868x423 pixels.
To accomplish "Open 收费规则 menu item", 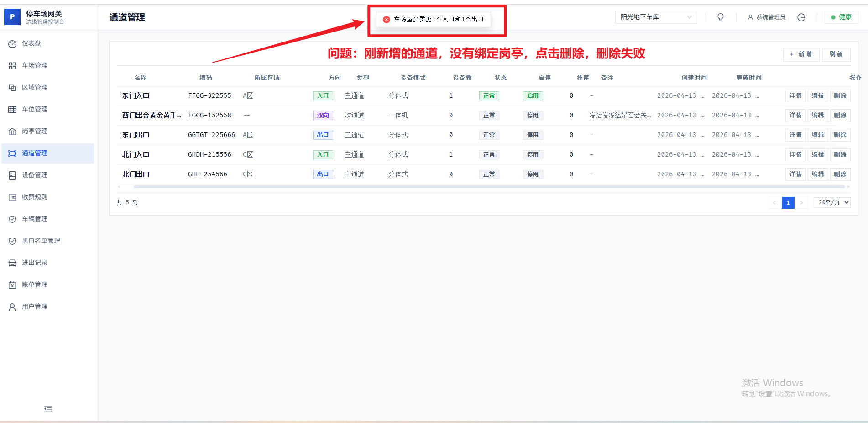I will coord(35,197).
